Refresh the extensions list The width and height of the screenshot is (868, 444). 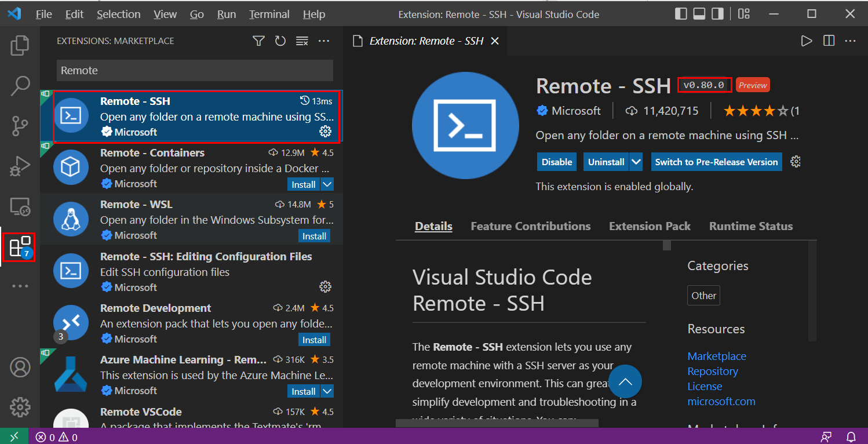point(280,41)
